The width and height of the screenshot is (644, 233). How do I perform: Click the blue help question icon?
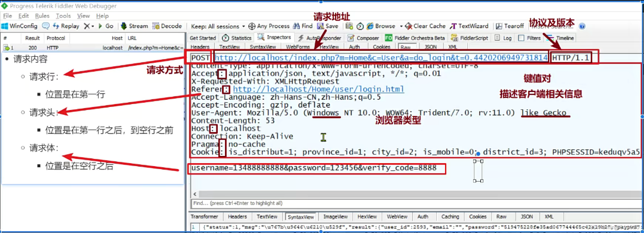[582, 26]
